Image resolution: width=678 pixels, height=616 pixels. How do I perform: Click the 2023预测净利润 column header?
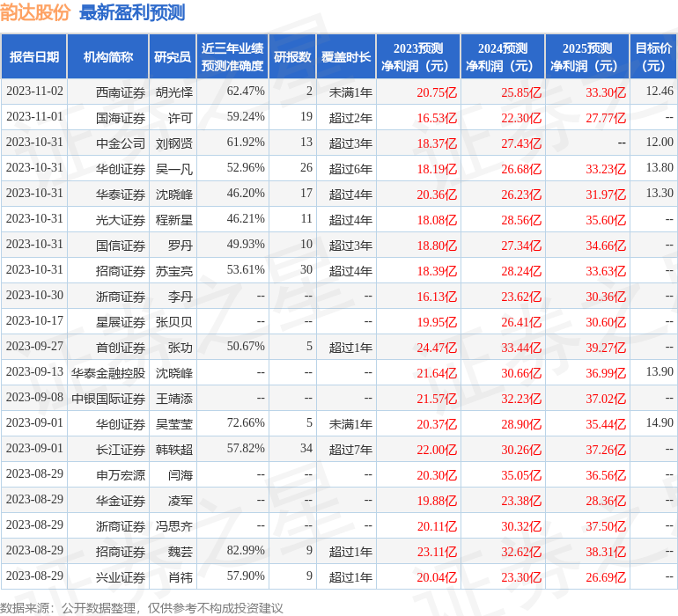[x=418, y=56]
